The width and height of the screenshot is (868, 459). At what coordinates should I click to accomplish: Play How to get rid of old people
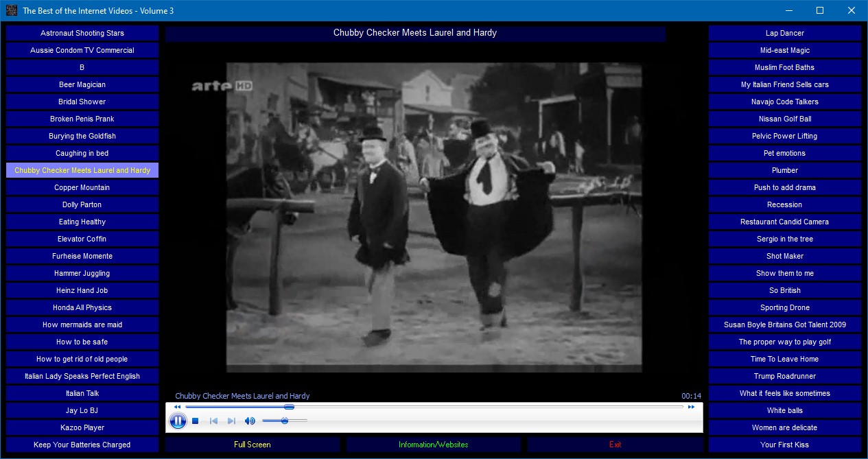82,359
